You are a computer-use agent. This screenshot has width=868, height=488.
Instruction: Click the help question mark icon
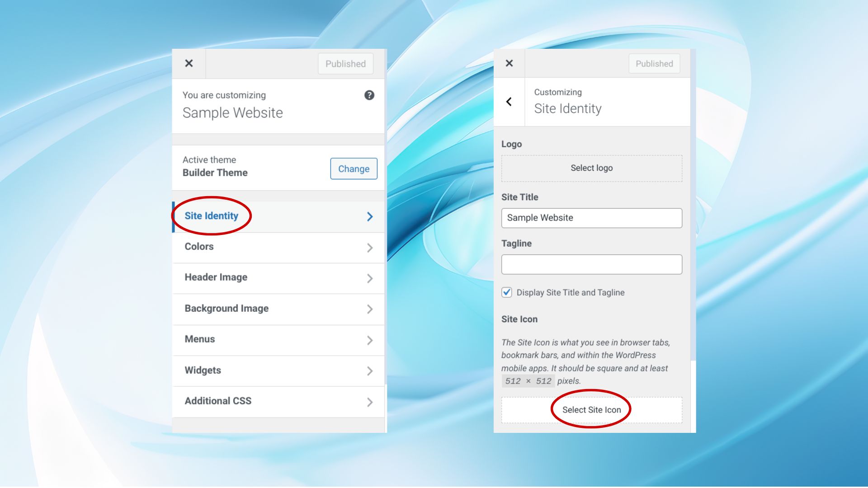coord(369,95)
